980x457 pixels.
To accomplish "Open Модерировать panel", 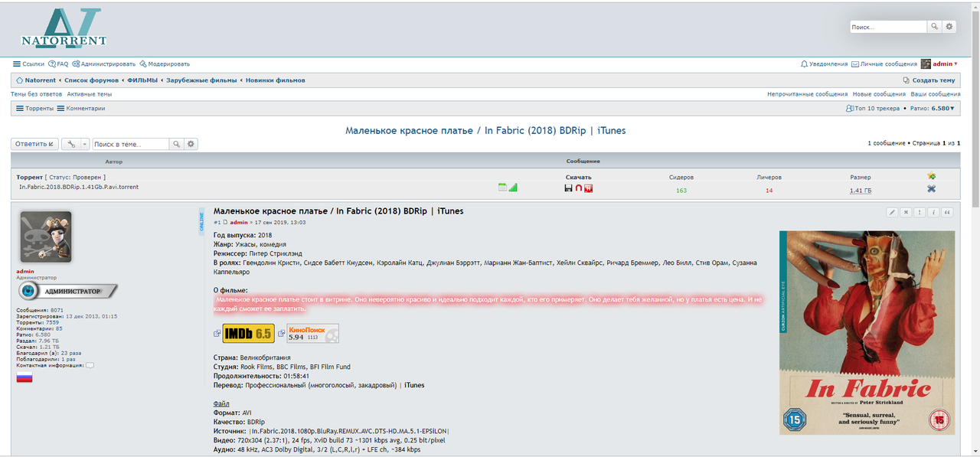I will (x=165, y=64).
